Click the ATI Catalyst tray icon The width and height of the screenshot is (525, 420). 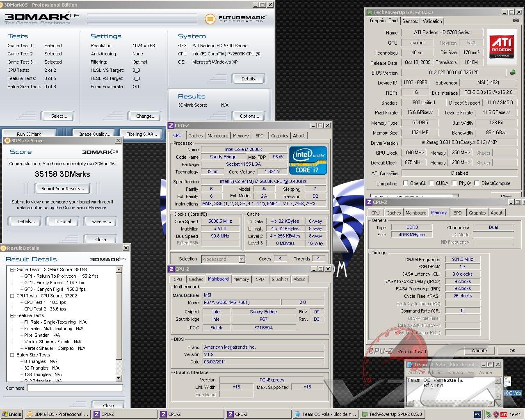click(503, 414)
